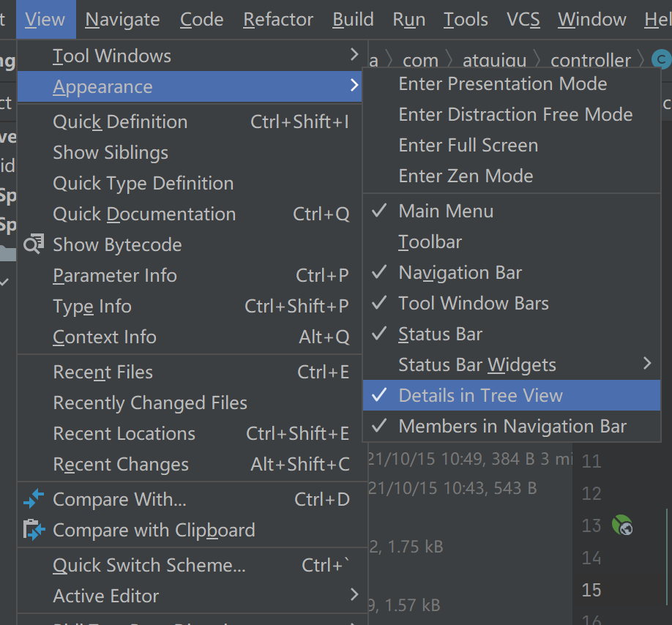Enter Distraction Free Mode
The image size is (672, 625).
pyautogui.click(x=515, y=114)
